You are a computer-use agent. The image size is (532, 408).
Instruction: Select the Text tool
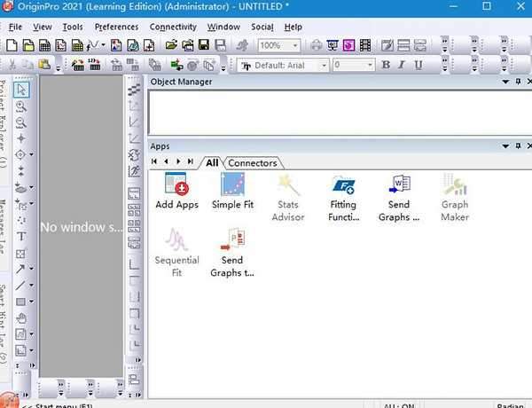click(22, 237)
